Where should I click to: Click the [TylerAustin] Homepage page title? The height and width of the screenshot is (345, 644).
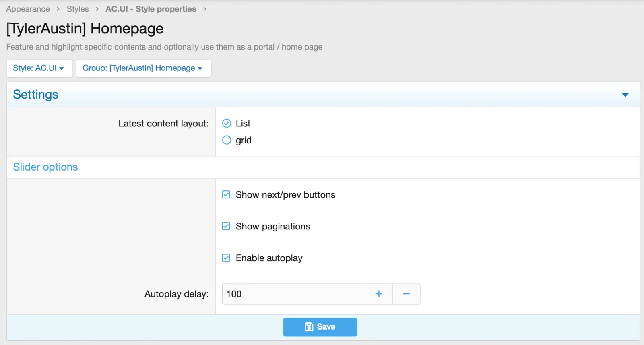[85, 29]
